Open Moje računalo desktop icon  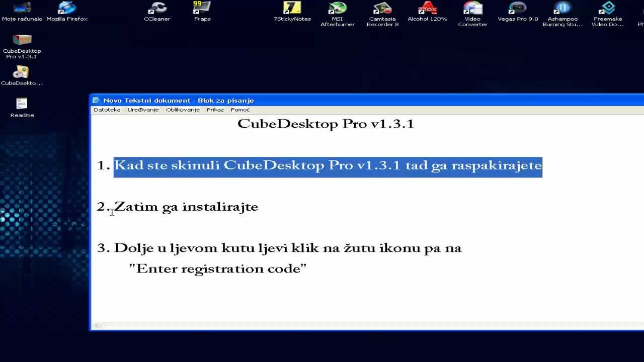(x=22, y=12)
